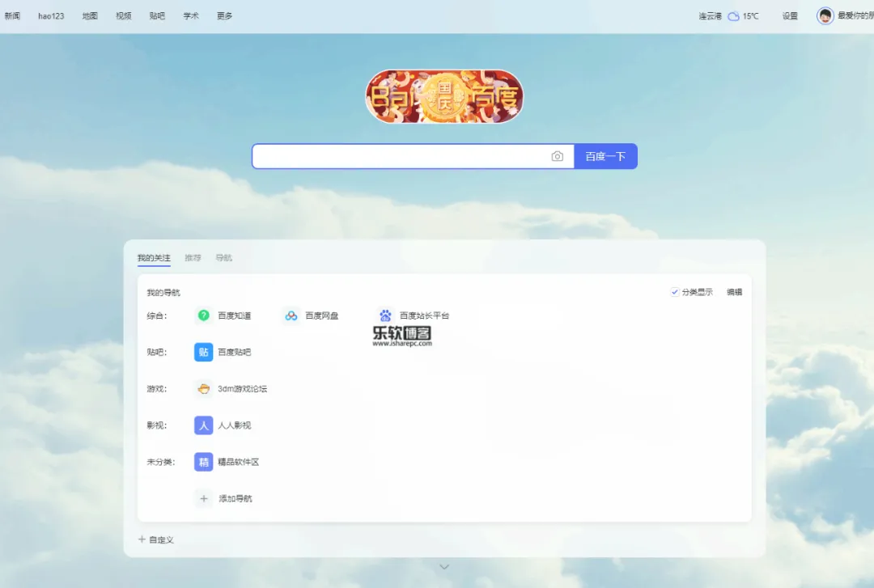Click the 百度知道 text link

click(x=234, y=315)
